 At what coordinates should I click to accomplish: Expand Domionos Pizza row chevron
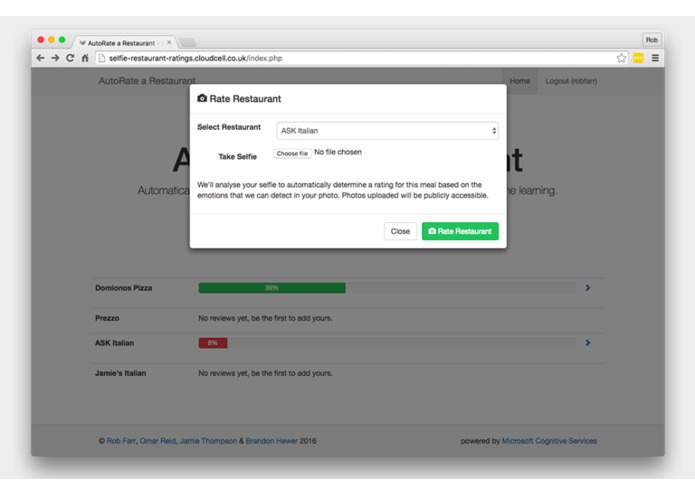588,288
